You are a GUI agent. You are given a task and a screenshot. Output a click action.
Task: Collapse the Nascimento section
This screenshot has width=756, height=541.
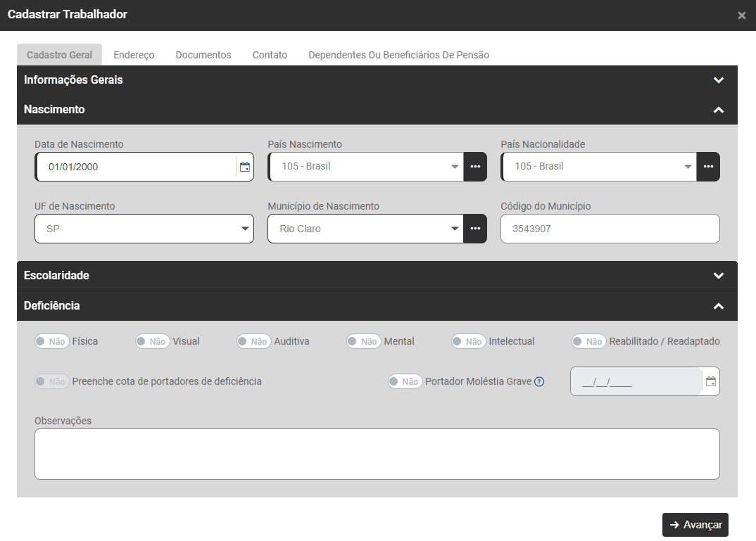pyautogui.click(x=718, y=110)
